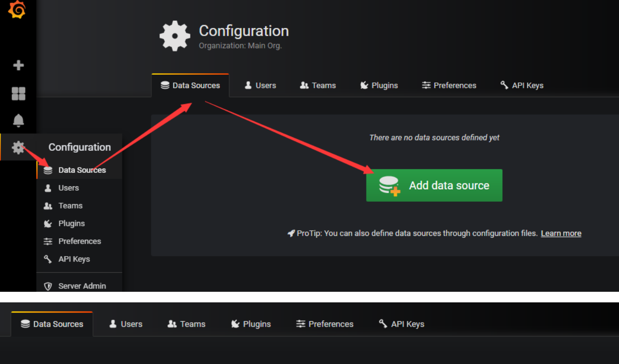Select Plugins tab in the lower tab strip
619x364 pixels.
tap(251, 324)
